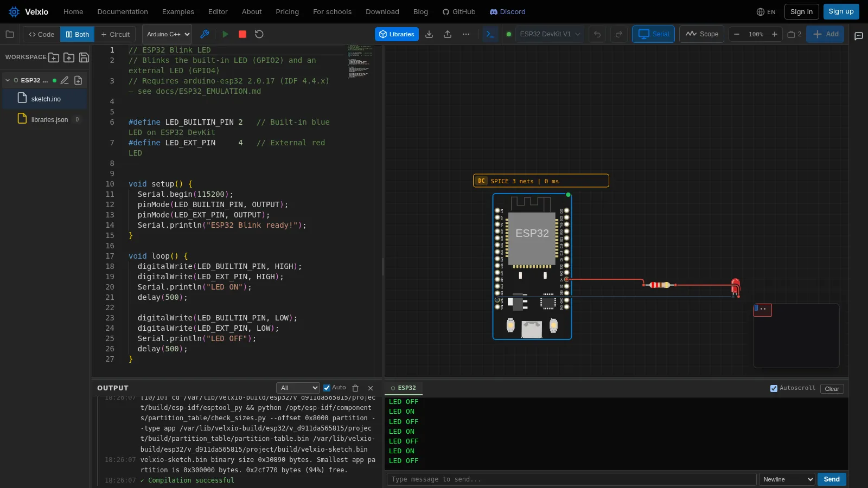Open the GitHub link
The image size is (868, 488).
459,11
